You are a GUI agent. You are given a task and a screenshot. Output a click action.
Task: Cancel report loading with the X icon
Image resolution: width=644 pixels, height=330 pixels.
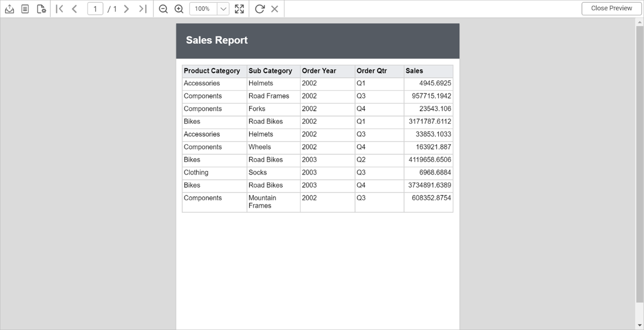[x=275, y=9]
